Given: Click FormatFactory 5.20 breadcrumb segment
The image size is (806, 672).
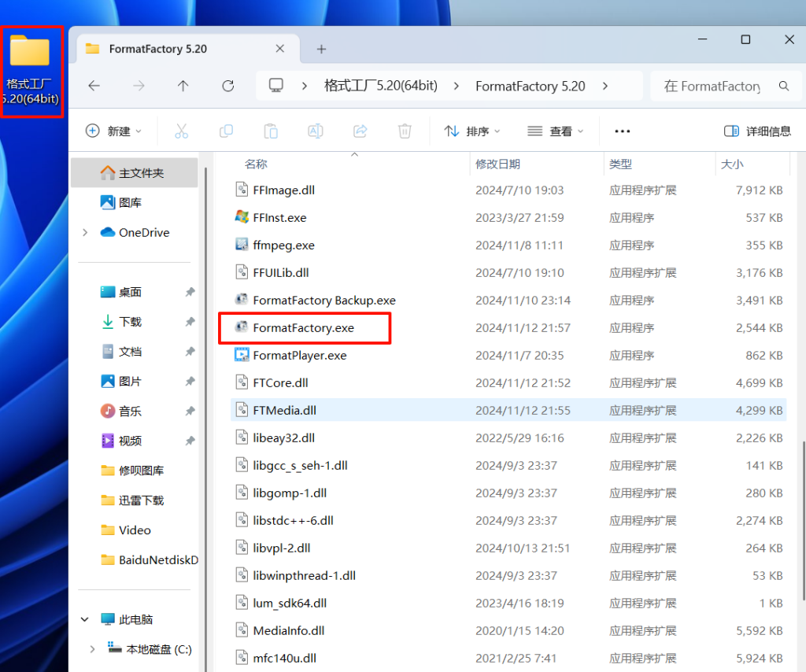Looking at the screenshot, I should pos(530,86).
